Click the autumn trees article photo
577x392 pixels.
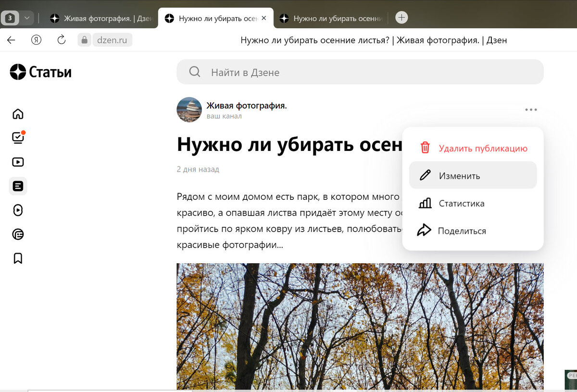(x=360, y=326)
